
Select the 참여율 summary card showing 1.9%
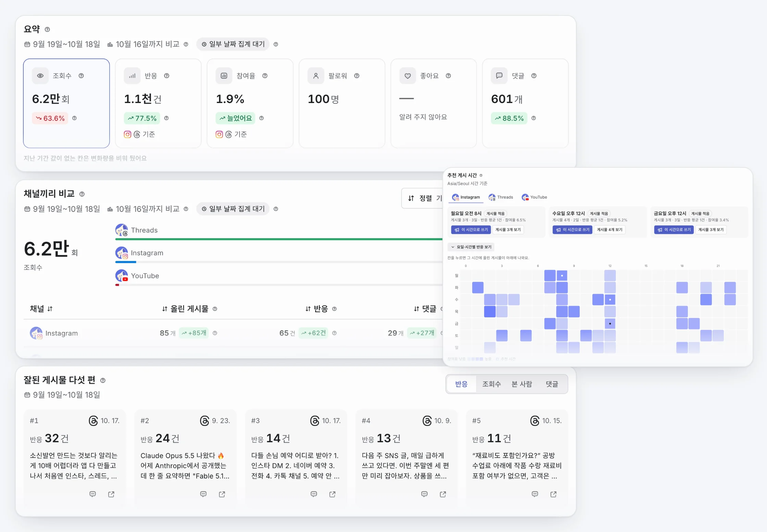coord(250,103)
